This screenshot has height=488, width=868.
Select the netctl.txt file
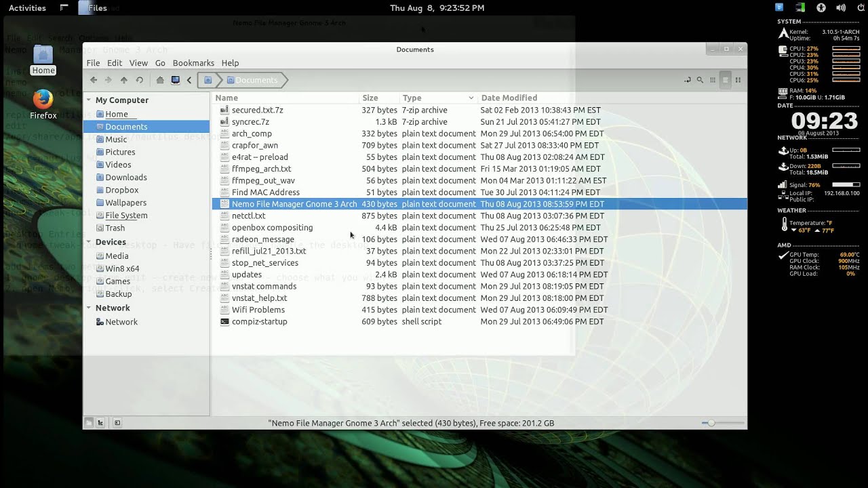click(x=248, y=216)
